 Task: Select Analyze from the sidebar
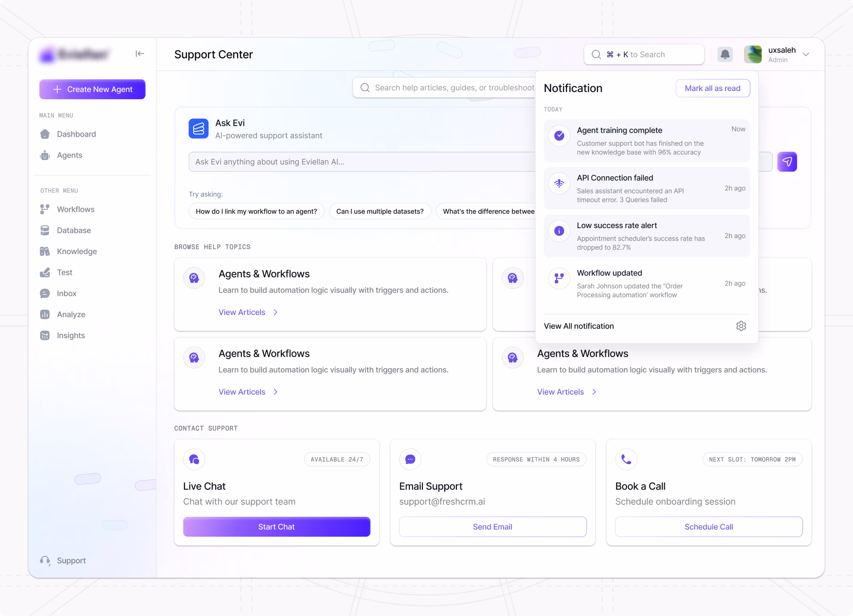point(71,314)
